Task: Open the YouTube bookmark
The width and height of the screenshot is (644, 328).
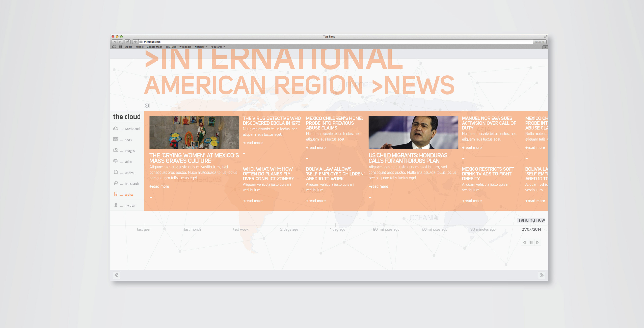Action: 171,47
